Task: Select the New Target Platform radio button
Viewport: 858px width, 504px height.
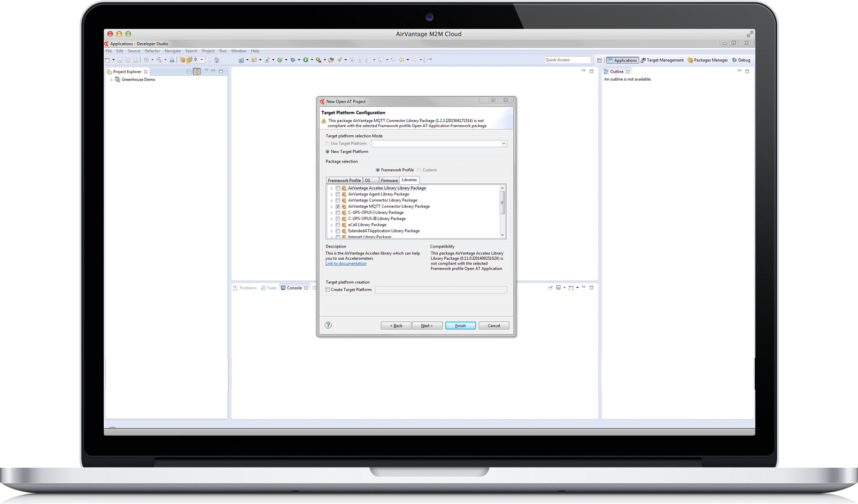Action: tap(328, 152)
